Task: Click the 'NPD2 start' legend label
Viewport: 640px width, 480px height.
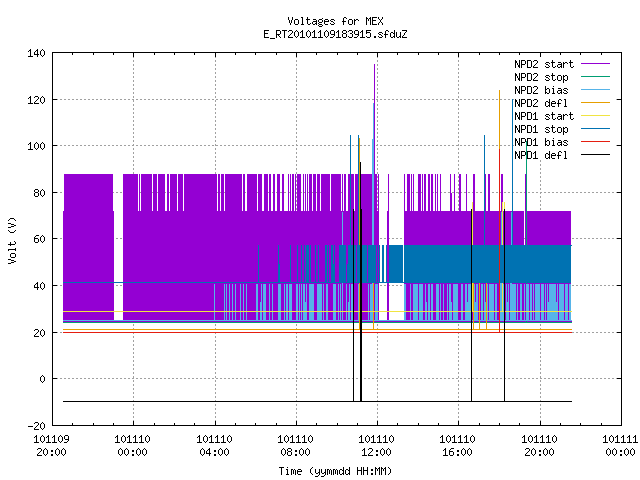Action: coord(544,64)
